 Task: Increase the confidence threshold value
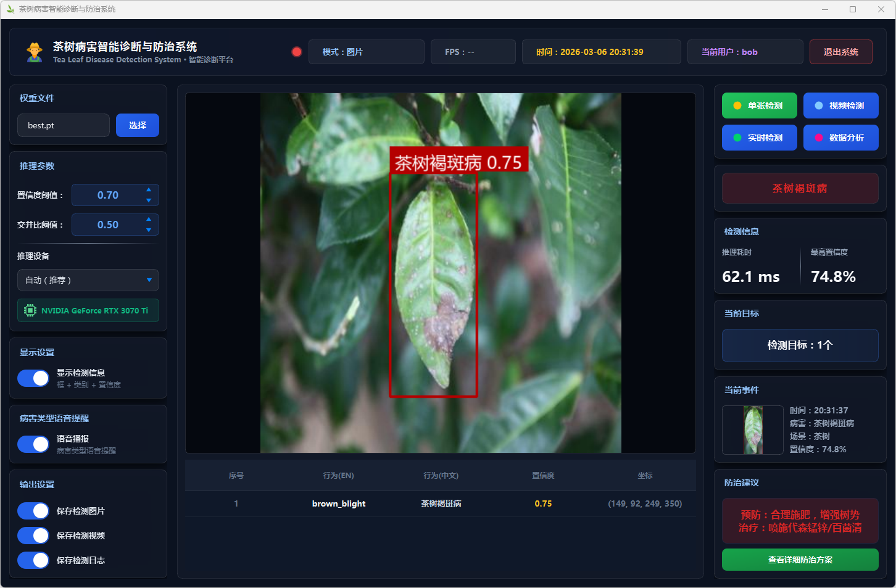coord(149,190)
